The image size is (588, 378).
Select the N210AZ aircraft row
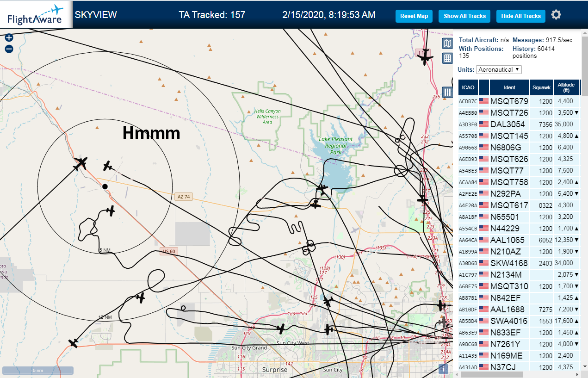[x=519, y=251]
